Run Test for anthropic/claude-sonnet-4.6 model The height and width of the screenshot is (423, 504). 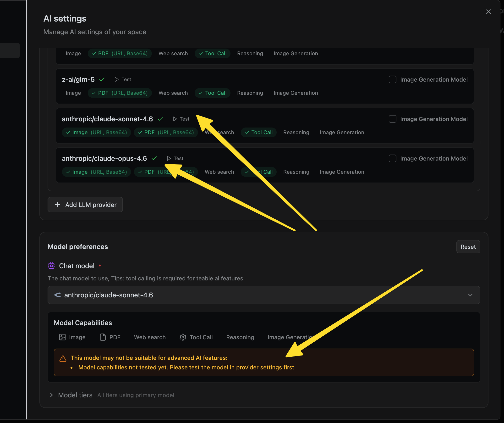tap(181, 119)
